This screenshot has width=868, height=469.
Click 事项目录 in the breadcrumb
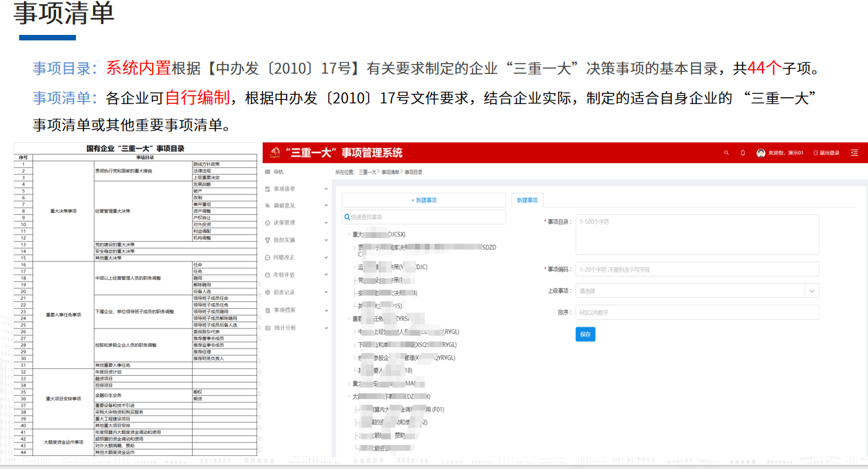click(x=413, y=172)
